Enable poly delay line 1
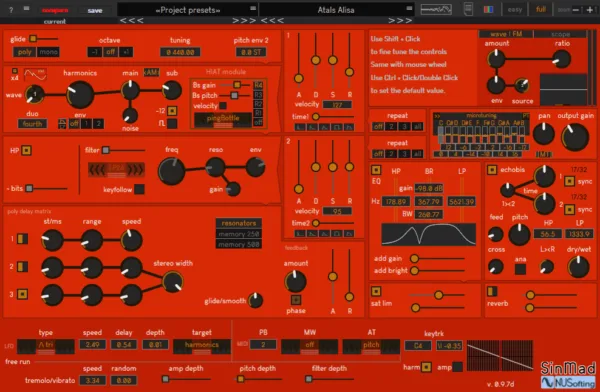The height and width of the screenshot is (392, 600). 23,239
